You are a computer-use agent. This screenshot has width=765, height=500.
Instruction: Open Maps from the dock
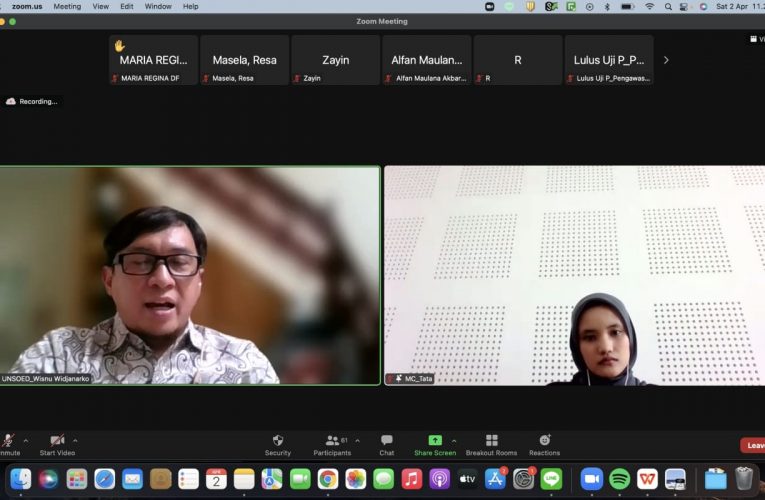(x=272, y=479)
